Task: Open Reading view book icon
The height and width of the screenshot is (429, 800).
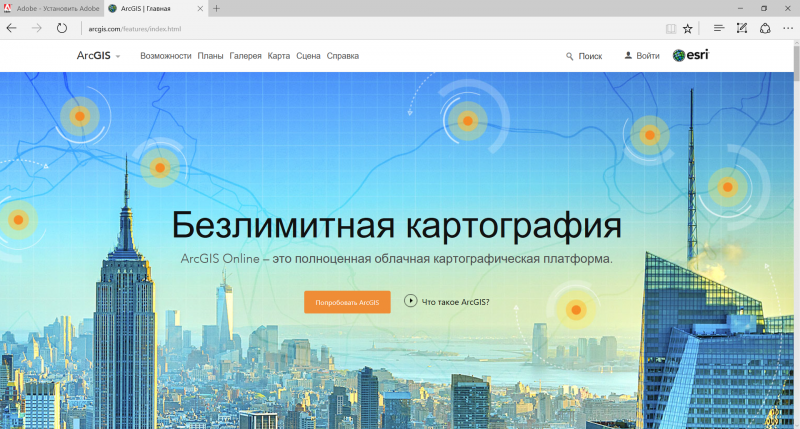Action: tap(669, 28)
